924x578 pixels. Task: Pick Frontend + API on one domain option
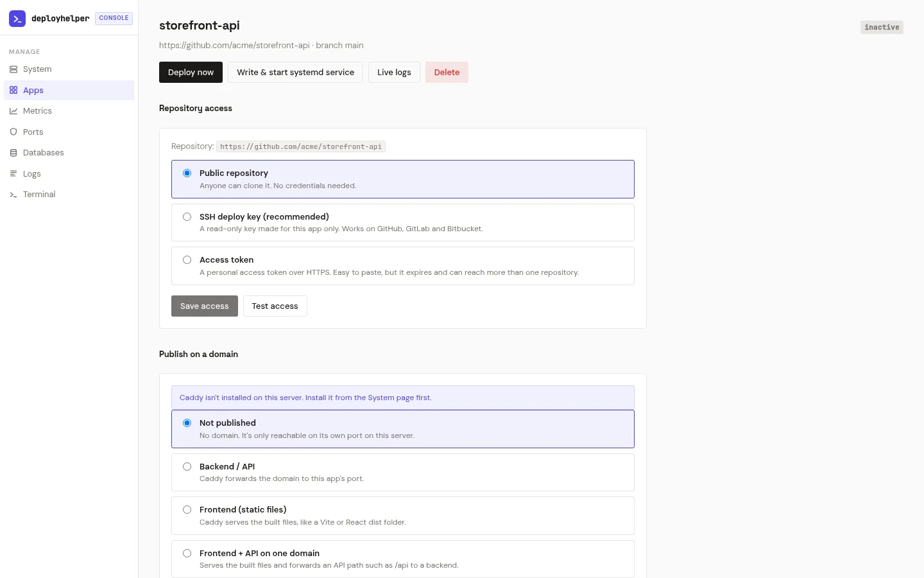pyautogui.click(x=187, y=554)
